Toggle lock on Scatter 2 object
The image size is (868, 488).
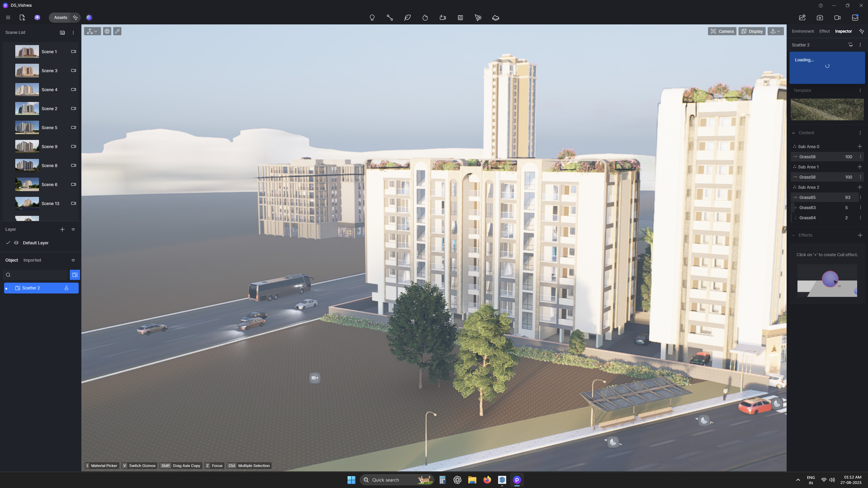click(66, 288)
